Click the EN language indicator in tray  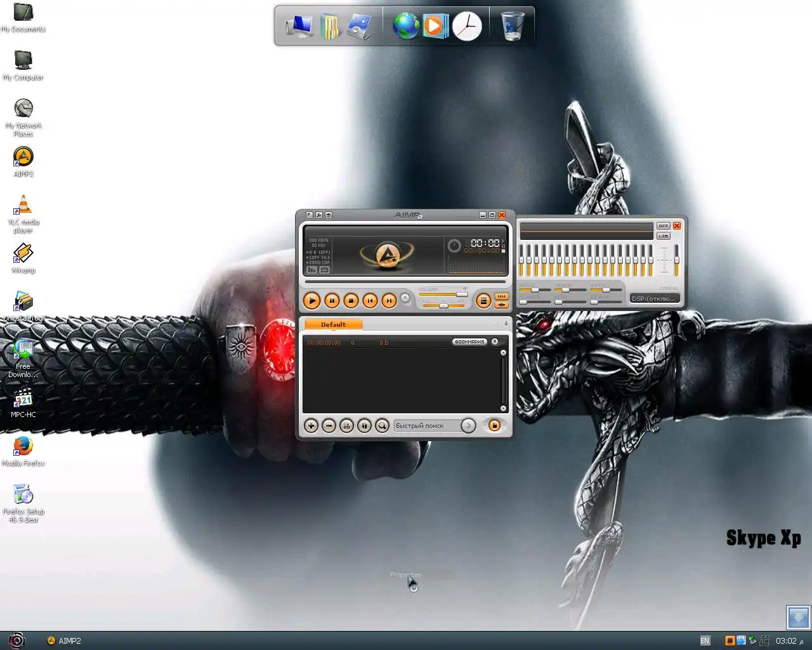[705, 640]
